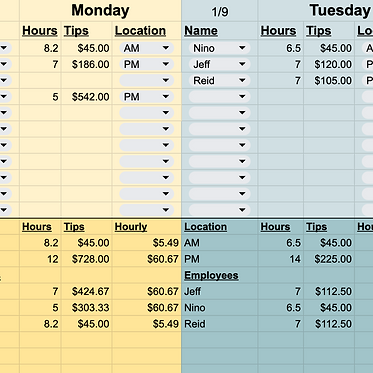The height and width of the screenshot is (373, 373).
Task: Open the empty Tuesday name dropdown below Reid
Action: (x=219, y=97)
